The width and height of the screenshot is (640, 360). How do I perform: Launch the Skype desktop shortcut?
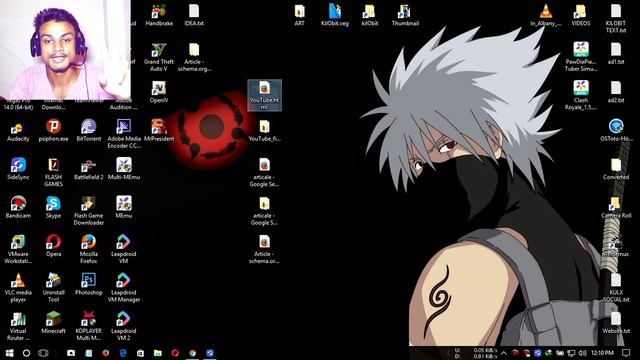point(53,207)
